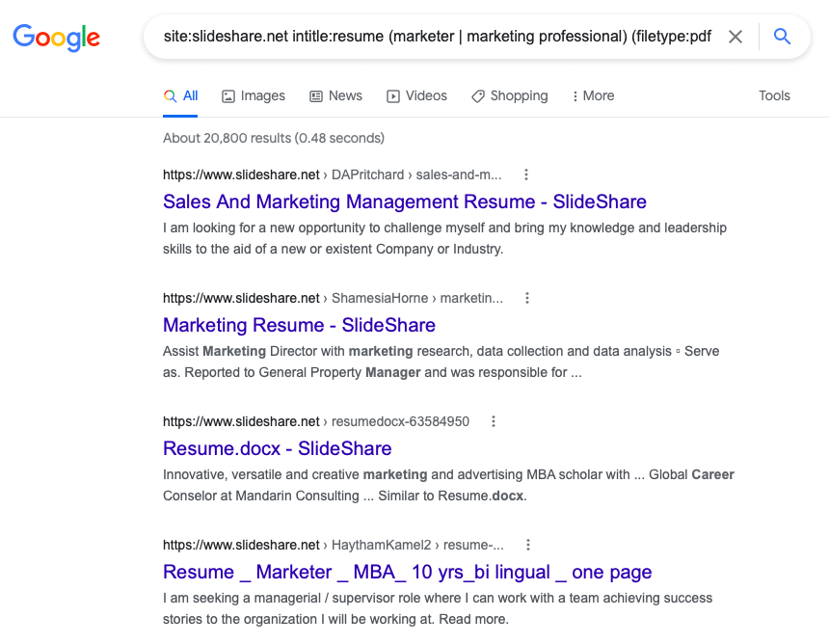Open Sales And Marketing Management Resume link

404,201
